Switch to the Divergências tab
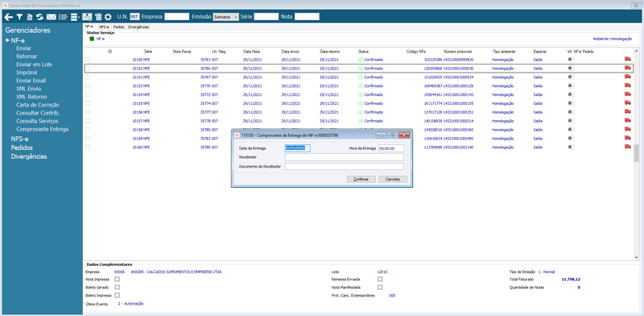The height and width of the screenshot is (316, 644). pyautogui.click(x=138, y=27)
